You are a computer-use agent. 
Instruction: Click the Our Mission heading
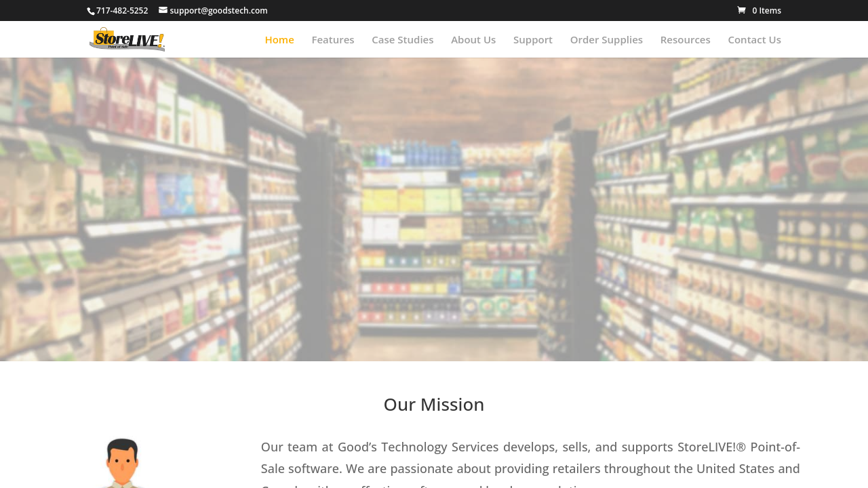tap(434, 405)
